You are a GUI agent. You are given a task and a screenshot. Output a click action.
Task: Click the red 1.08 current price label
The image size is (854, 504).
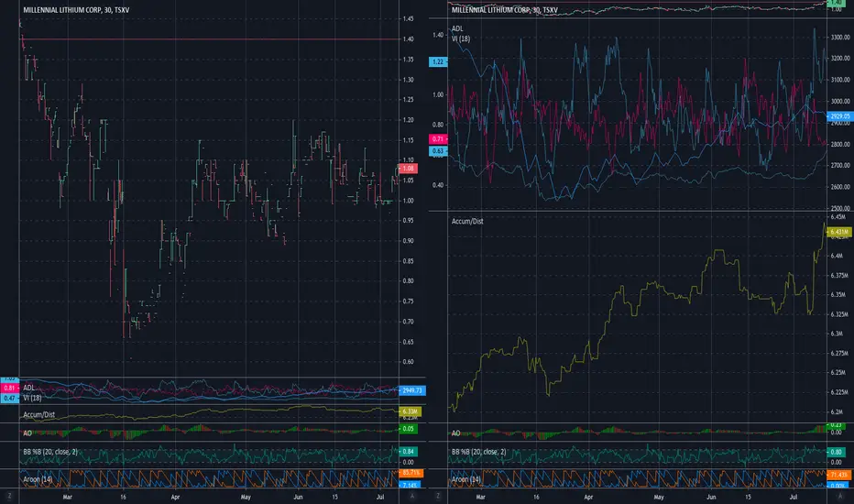point(409,169)
